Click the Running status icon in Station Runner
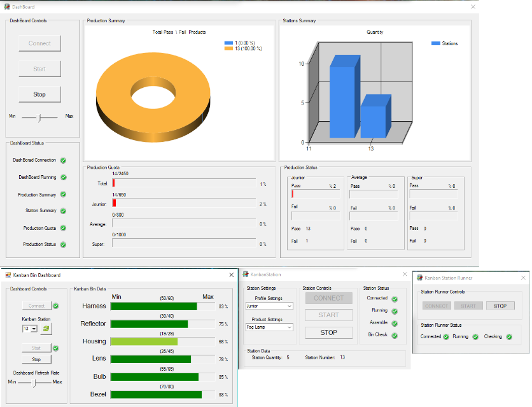 click(x=475, y=337)
